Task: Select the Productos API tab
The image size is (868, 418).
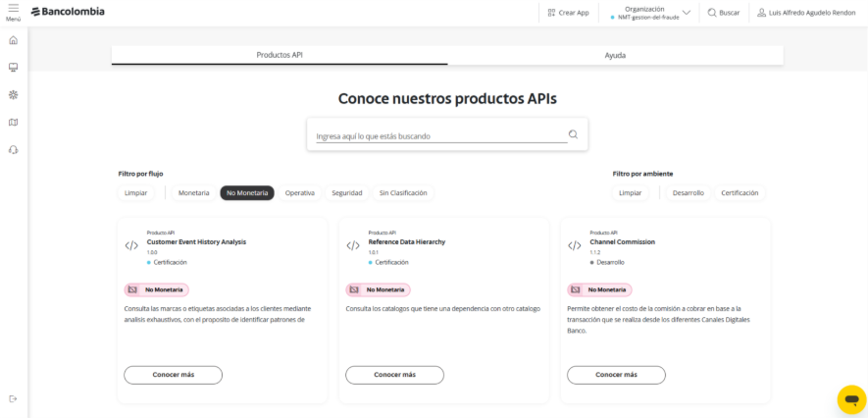Action: pos(280,56)
